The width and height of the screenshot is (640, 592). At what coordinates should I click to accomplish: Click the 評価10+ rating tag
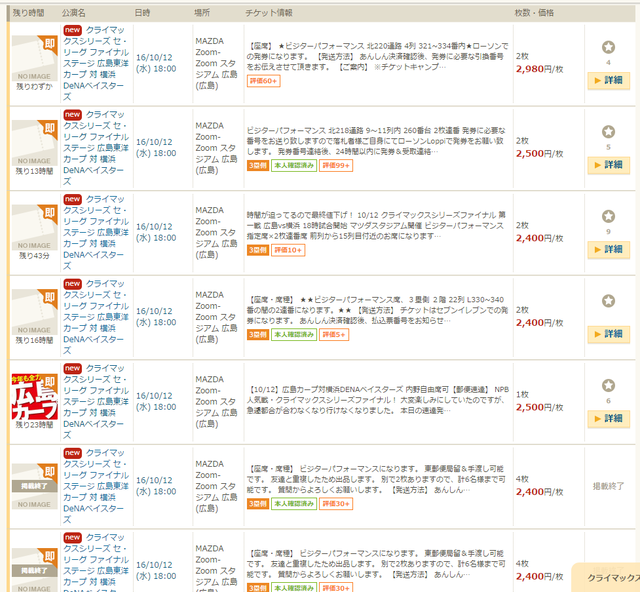pos(288,250)
